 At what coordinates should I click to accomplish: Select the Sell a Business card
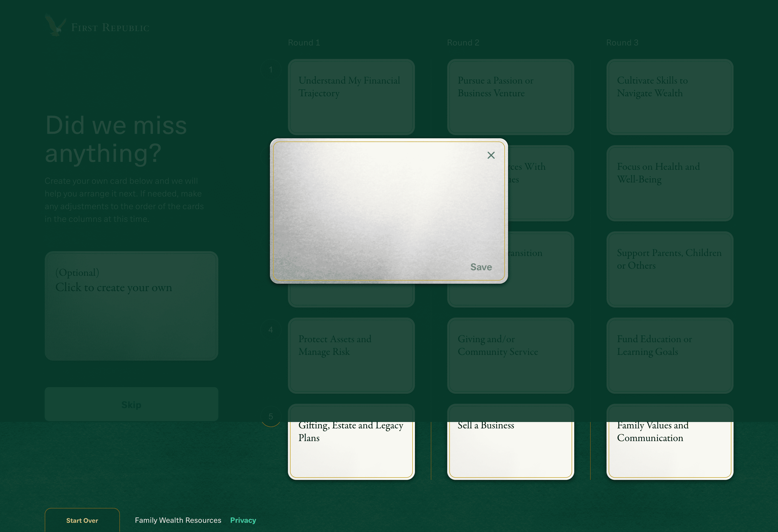[x=510, y=442]
